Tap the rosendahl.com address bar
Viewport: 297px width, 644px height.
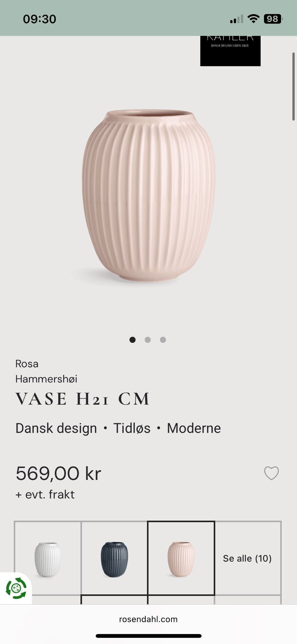click(148, 619)
